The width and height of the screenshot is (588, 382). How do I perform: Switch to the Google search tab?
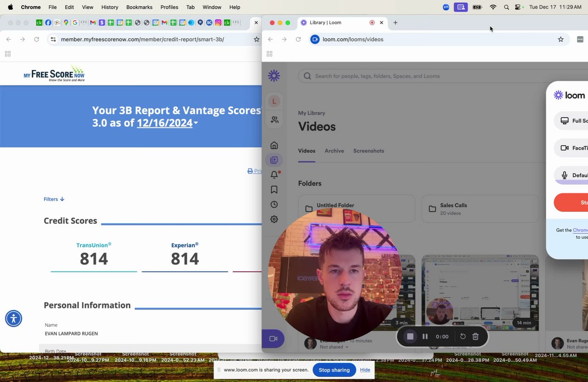click(75, 23)
